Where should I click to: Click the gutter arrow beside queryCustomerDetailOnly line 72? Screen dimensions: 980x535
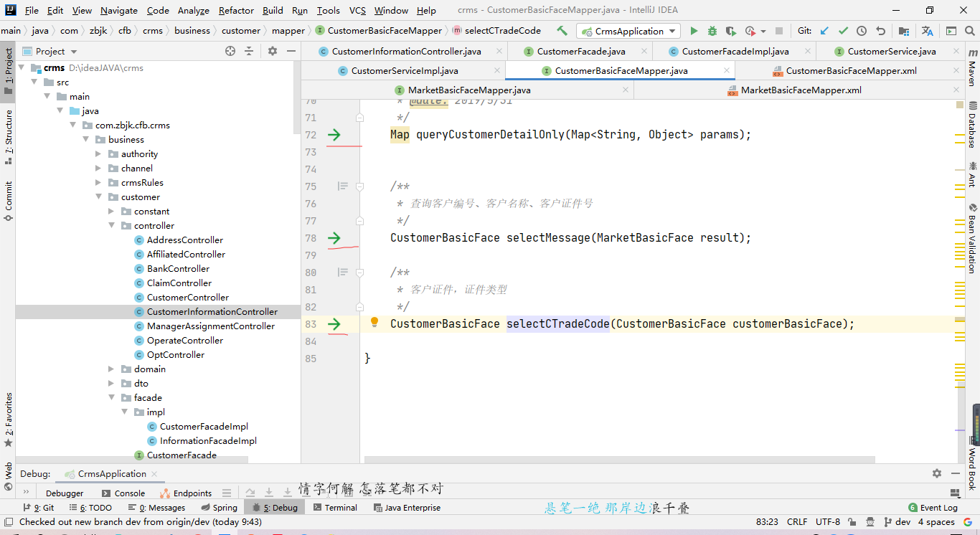(x=334, y=135)
